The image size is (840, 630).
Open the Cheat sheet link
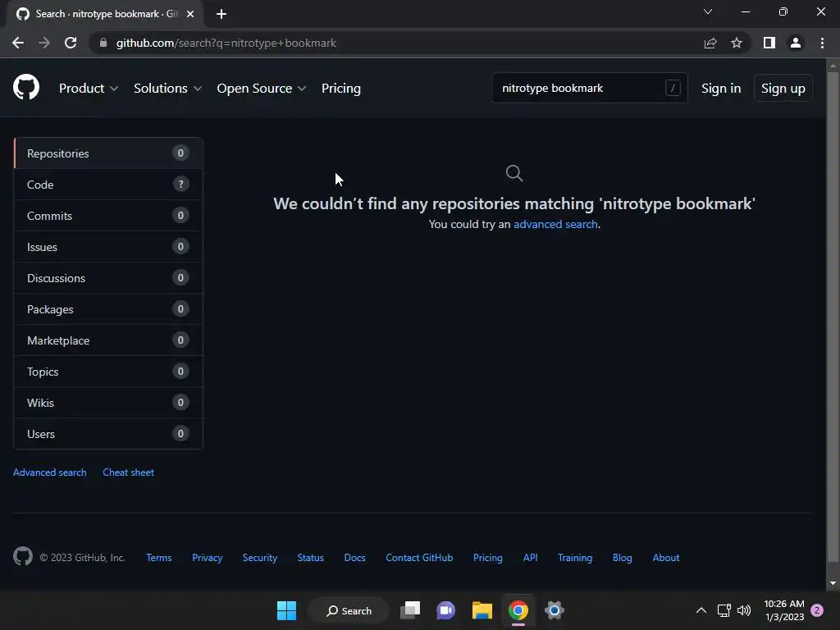tap(129, 472)
